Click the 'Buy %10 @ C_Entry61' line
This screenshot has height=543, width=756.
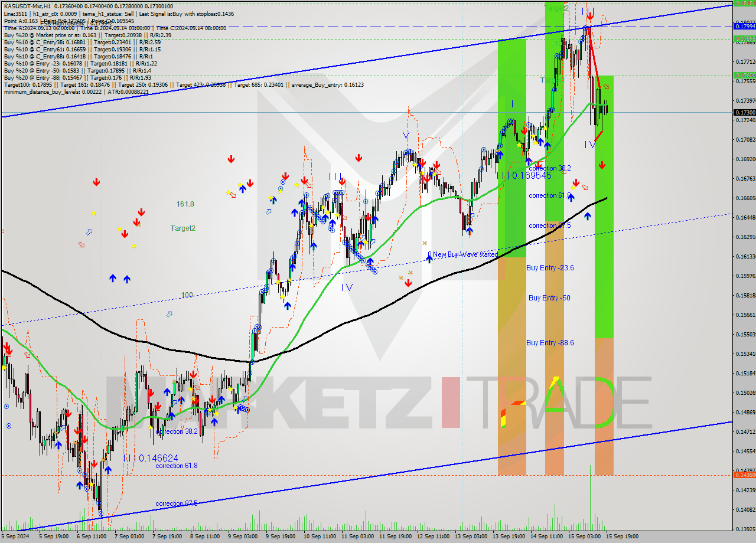(x=82, y=49)
